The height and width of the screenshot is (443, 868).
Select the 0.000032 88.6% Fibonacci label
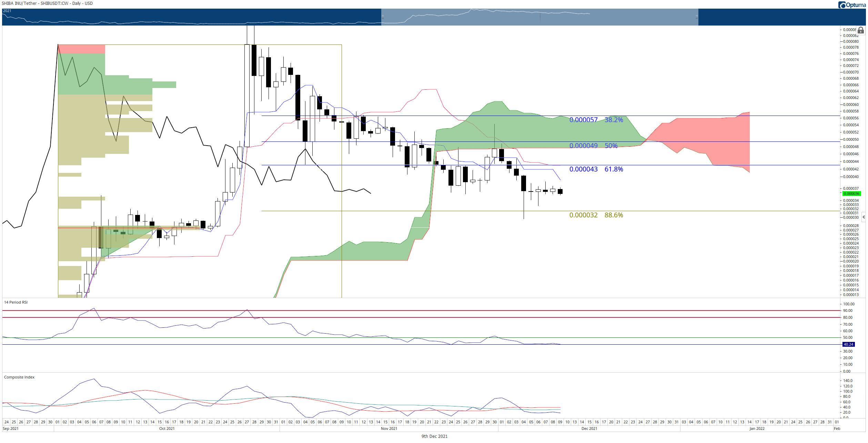(x=596, y=215)
